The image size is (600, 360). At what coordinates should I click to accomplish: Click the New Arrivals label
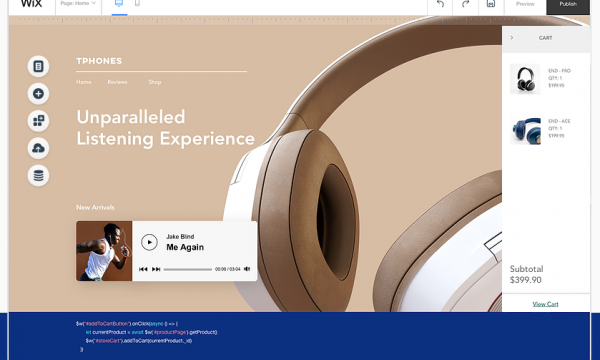(x=95, y=207)
